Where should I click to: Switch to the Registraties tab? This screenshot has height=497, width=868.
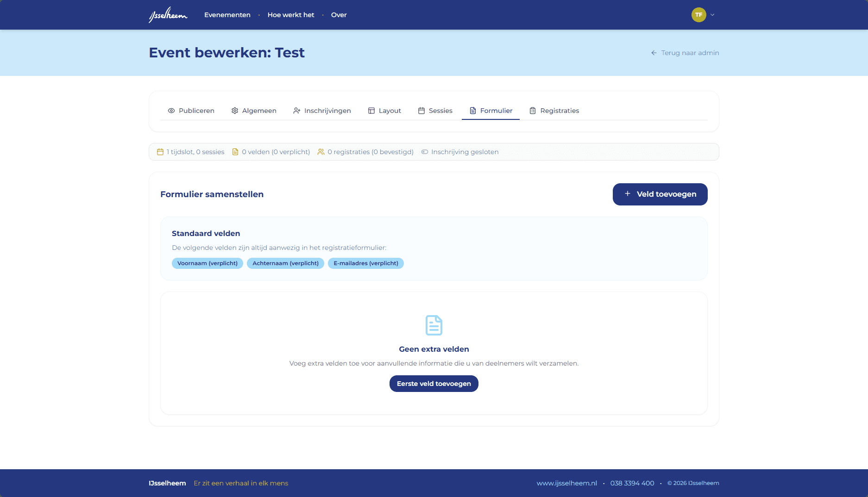click(x=554, y=111)
